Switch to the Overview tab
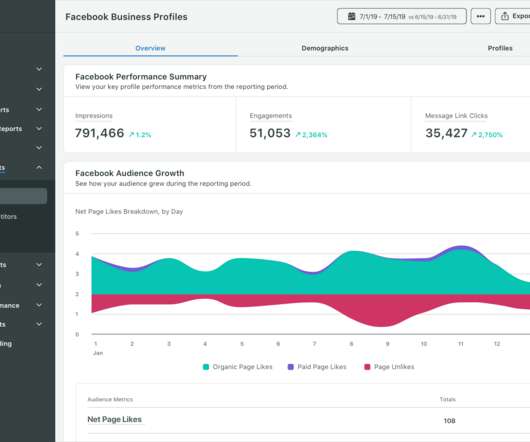Image resolution: width=530 pixels, height=442 pixels. 150,48
